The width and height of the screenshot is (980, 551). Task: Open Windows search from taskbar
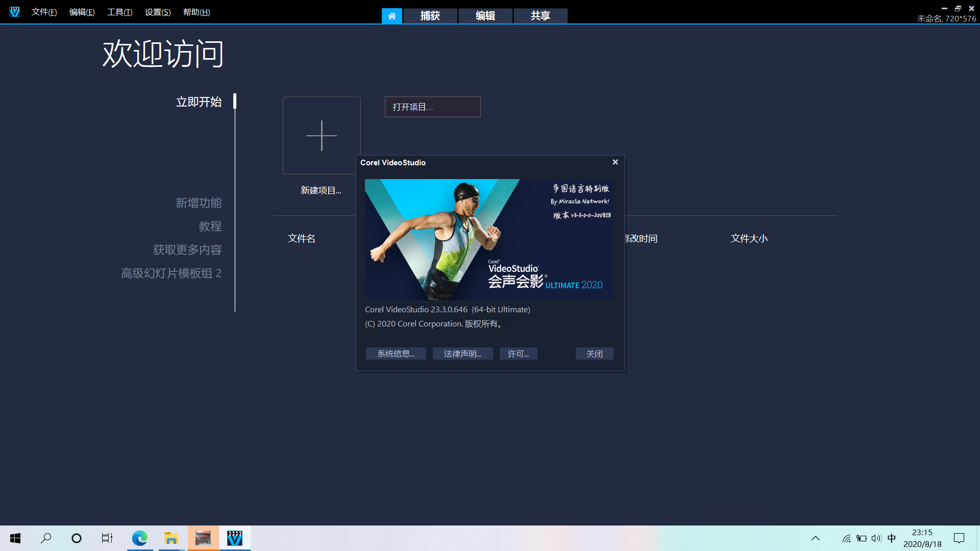pyautogui.click(x=46, y=538)
